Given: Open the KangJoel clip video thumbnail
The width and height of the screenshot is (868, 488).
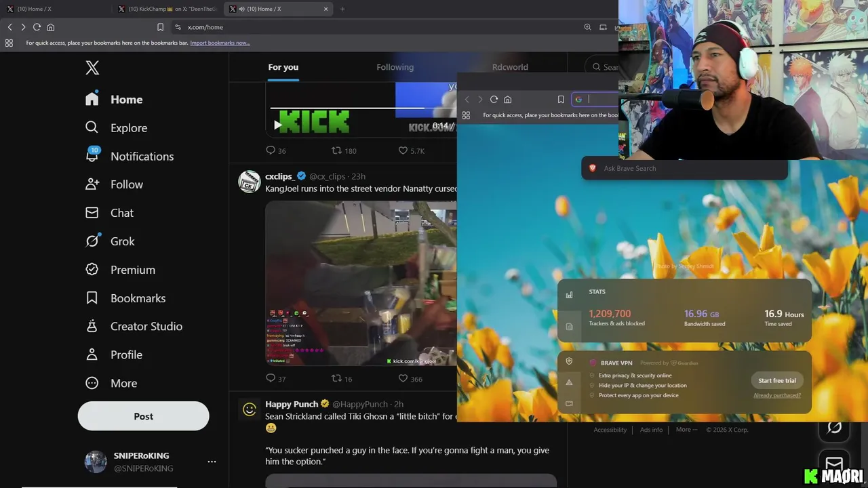Looking at the screenshot, I should point(361,283).
